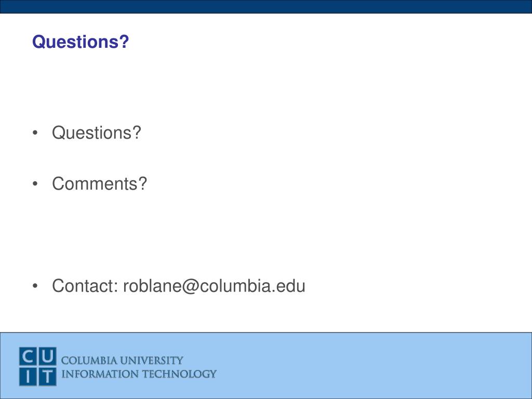Click the empty light blue footer area
The image size is (532, 399).
[x=373, y=366]
